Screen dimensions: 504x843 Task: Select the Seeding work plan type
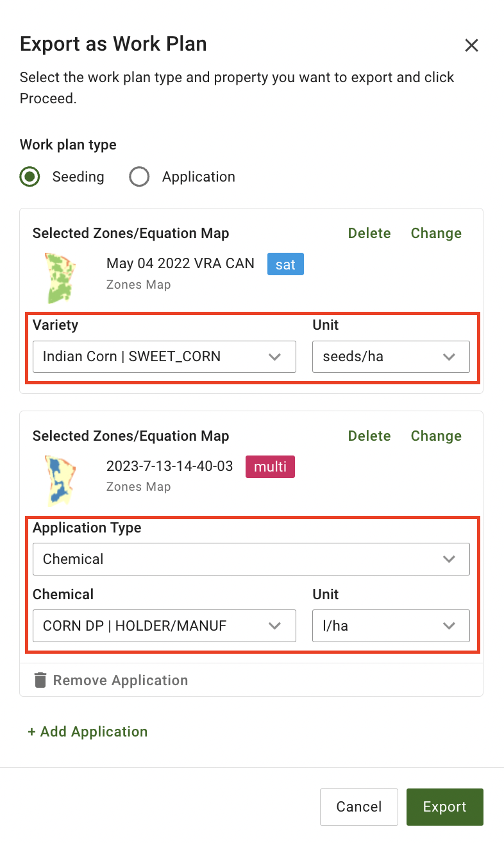[30, 176]
